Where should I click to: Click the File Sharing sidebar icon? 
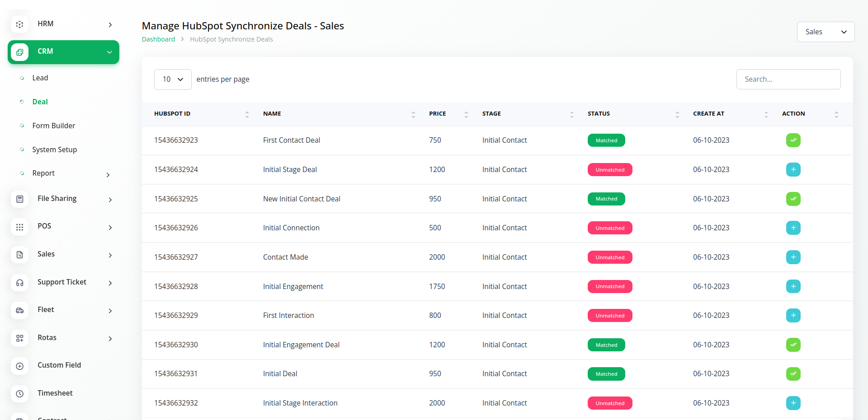pyautogui.click(x=19, y=199)
